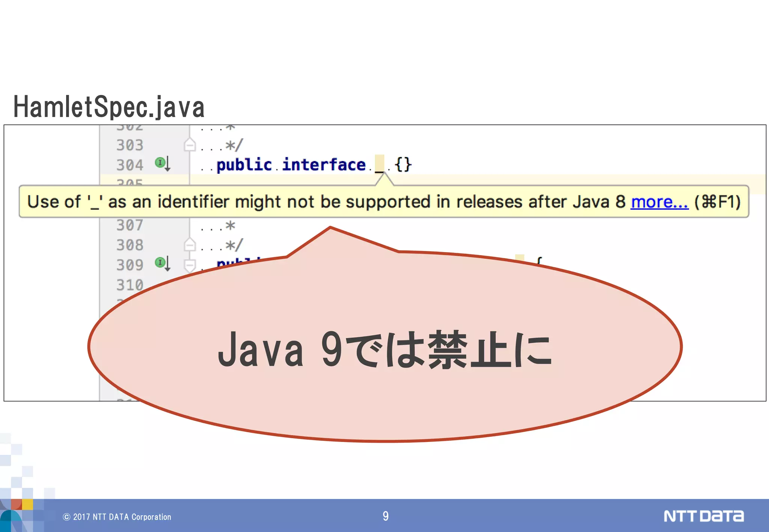The width and height of the screenshot is (769, 532).
Task: Click line number 310 in the gutter
Action: (x=130, y=285)
